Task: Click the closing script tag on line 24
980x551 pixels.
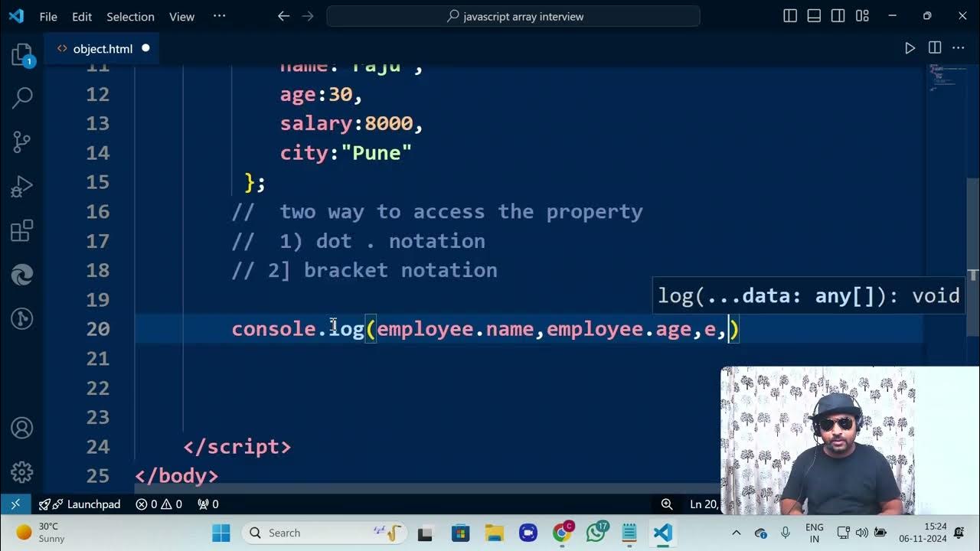Action: tap(237, 447)
